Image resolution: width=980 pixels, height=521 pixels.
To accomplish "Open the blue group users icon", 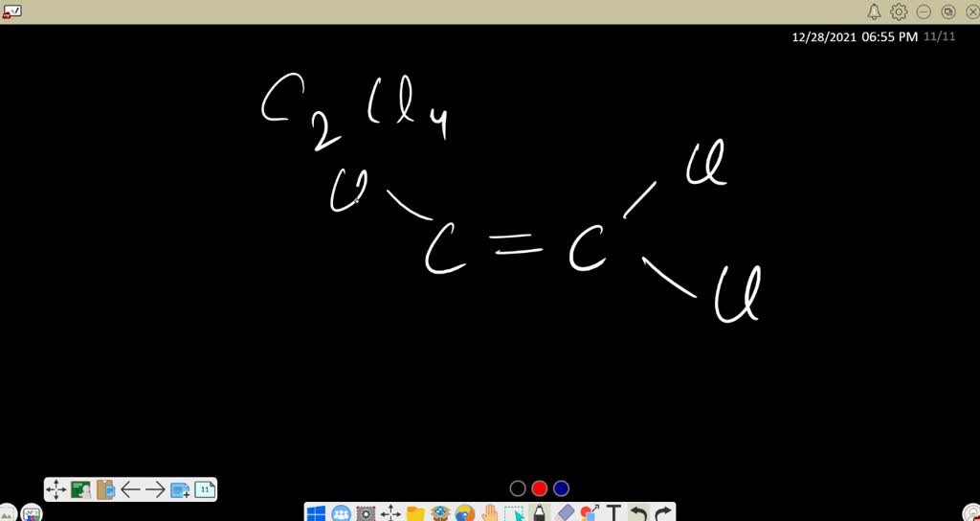I will click(342, 513).
